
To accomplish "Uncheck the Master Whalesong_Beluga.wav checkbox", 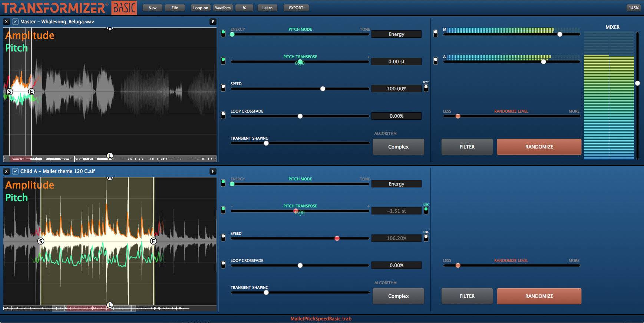I will [15, 22].
